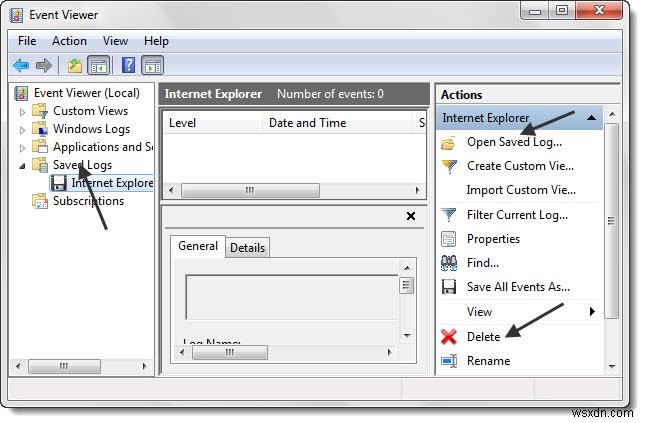The width and height of the screenshot is (645, 423).
Task: Sort by the Date and Time column header
Action: coord(337,123)
